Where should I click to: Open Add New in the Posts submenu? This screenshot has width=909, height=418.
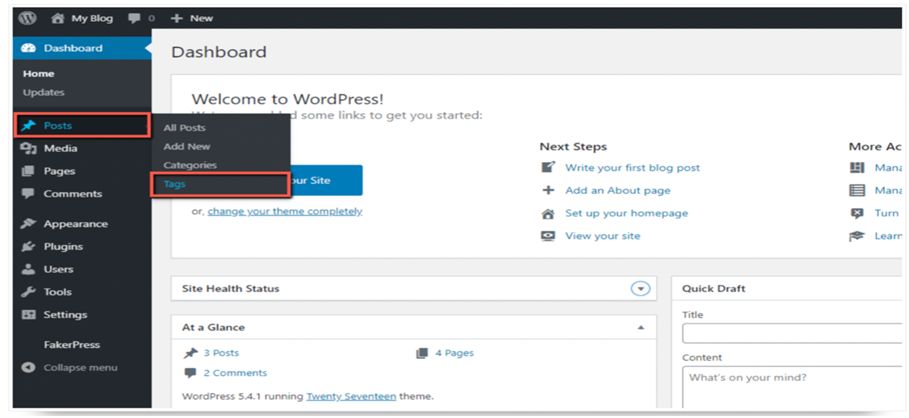tap(187, 146)
